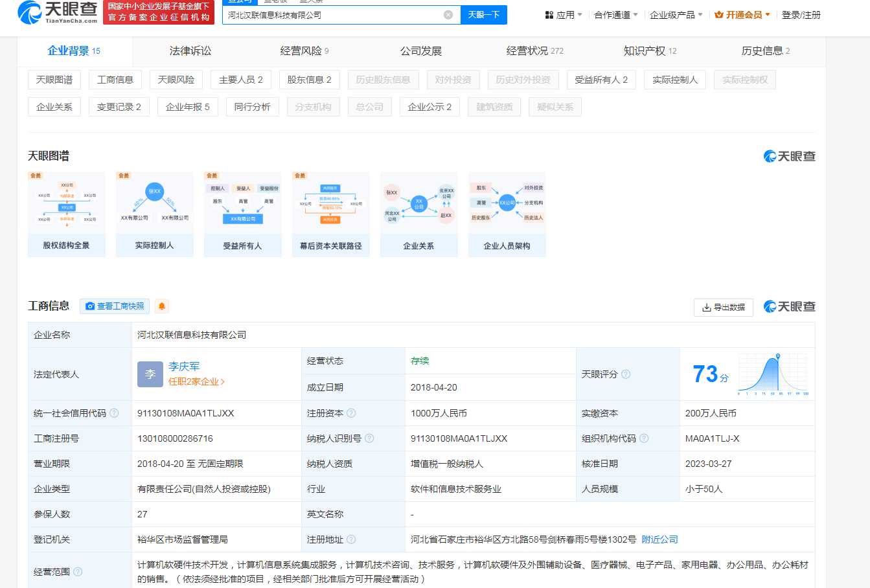Jump to the 工商信息 section button
The image size is (870, 588).
(x=115, y=80)
